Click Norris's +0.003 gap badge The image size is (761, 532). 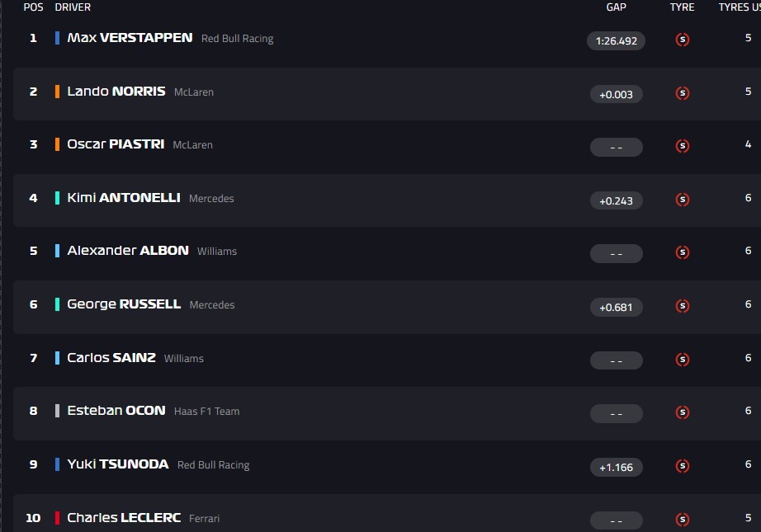616,94
